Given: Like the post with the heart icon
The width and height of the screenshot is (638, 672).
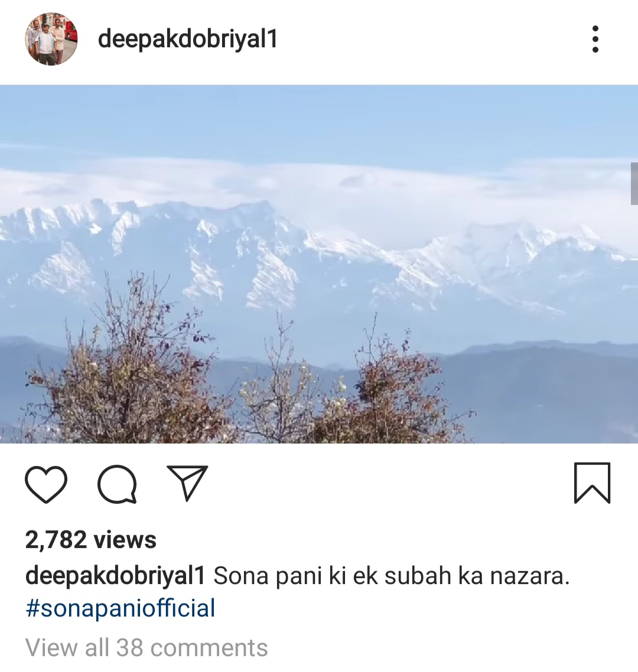Looking at the screenshot, I should click(46, 484).
